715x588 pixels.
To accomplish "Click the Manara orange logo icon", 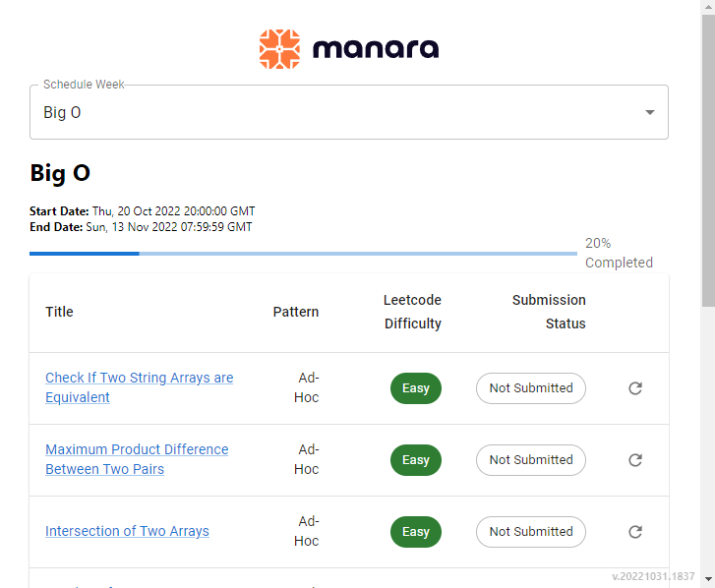I will 279,49.
